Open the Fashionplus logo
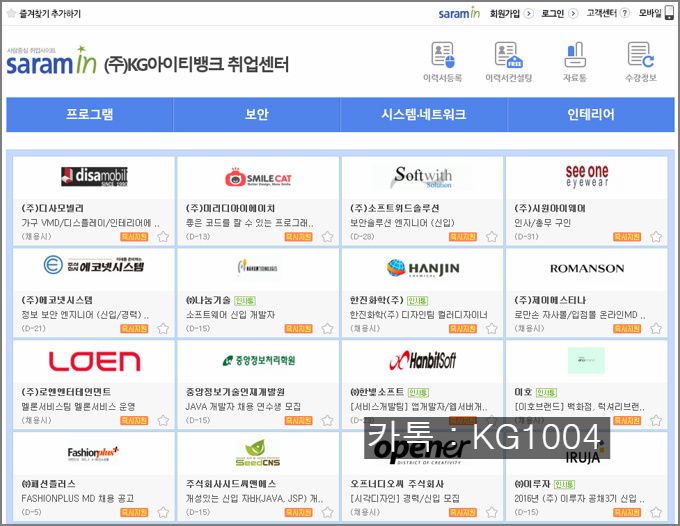The width and height of the screenshot is (680, 526). (93, 453)
